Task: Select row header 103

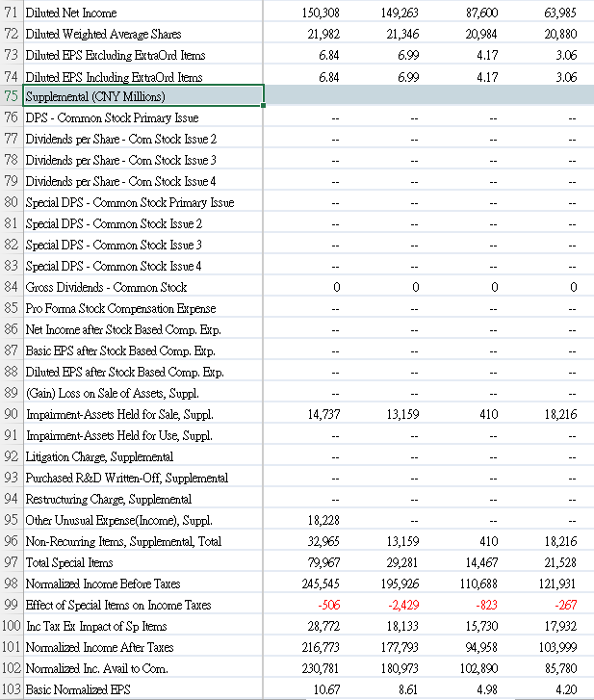Action: pos(12,689)
